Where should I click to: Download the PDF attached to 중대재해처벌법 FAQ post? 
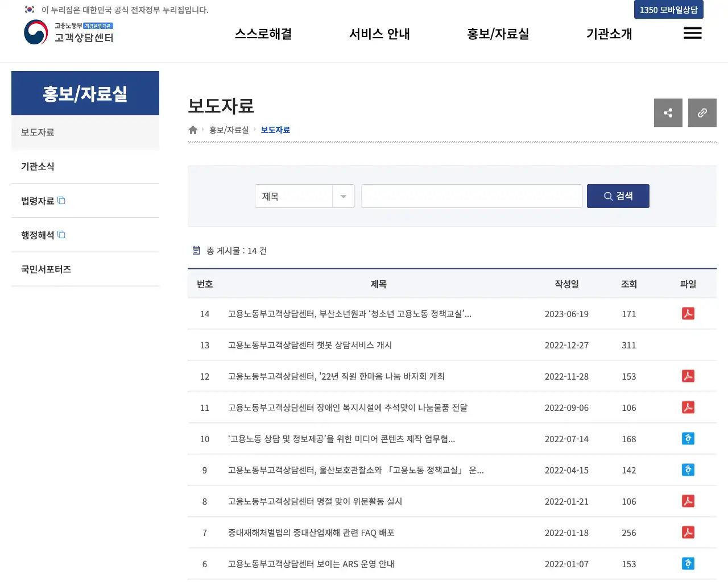pos(688,533)
